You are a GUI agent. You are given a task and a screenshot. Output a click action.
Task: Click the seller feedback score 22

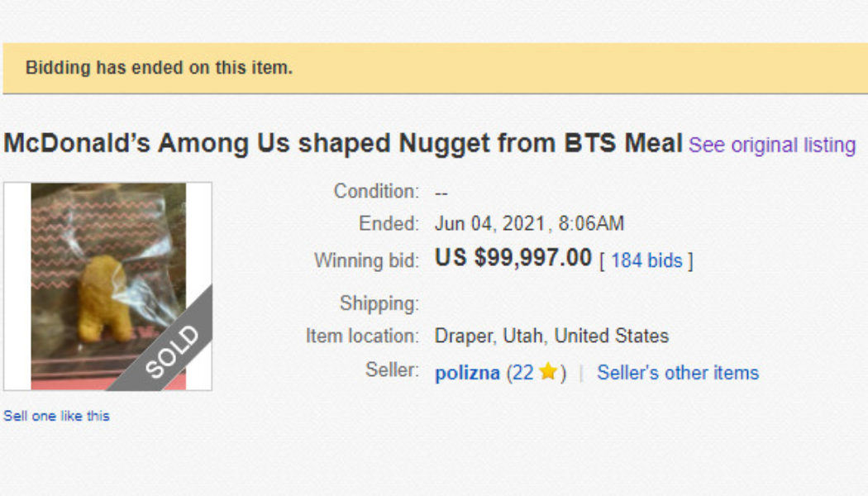[523, 373]
